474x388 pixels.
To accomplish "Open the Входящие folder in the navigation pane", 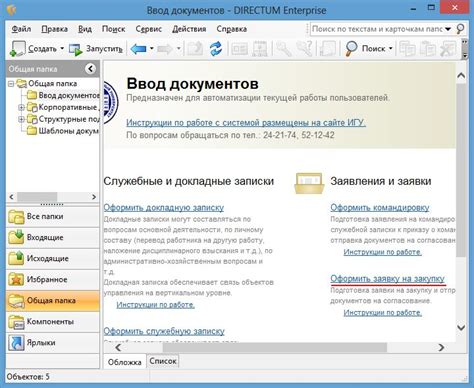I will click(53, 237).
